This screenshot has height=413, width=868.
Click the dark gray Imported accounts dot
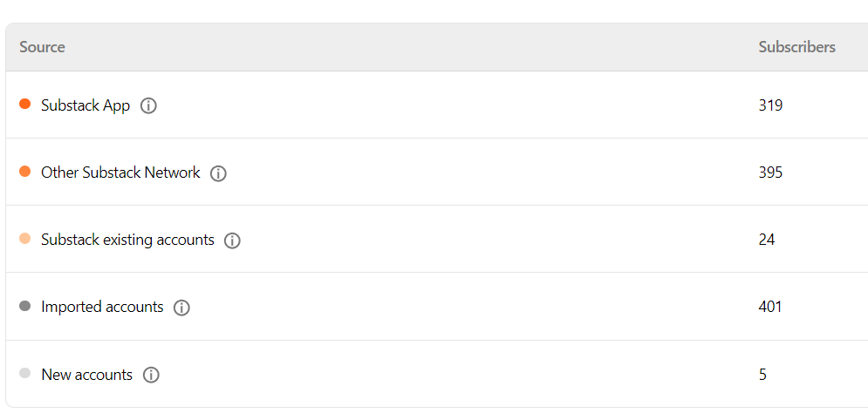click(24, 306)
